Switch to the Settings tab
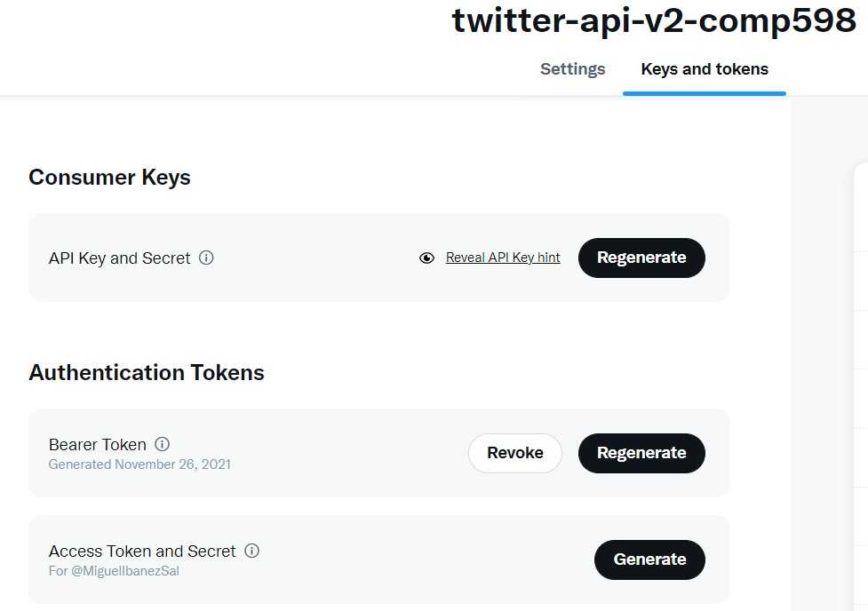 573,69
